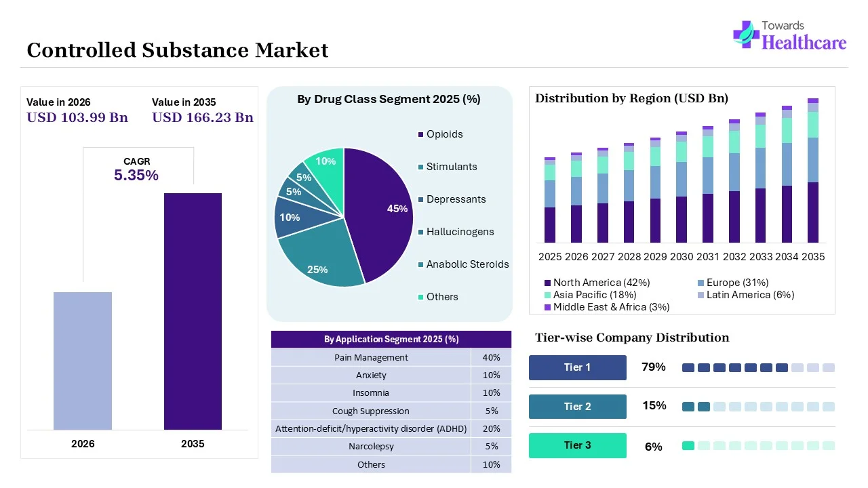This screenshot has width=868, height=488.
Task: Click the 2025 stacked region bar
Action: 550,200
